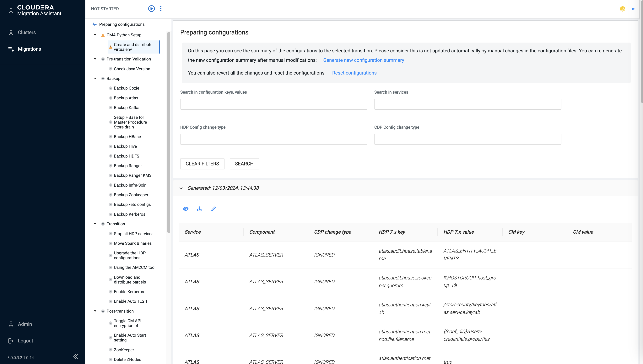The image size is (643, 364).
Task: Click the step list vertical scrollbar
Action: pyautogui.click(x=169, y=133)
